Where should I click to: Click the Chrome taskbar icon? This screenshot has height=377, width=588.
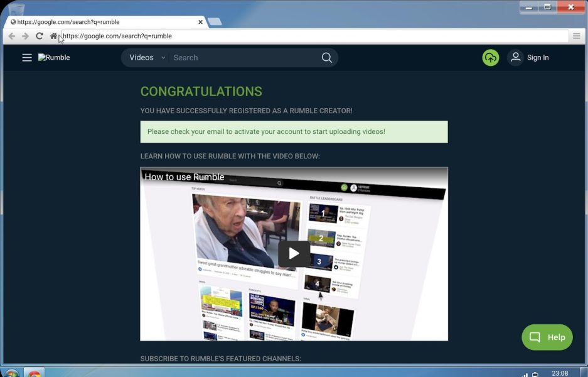click(35, 373)
